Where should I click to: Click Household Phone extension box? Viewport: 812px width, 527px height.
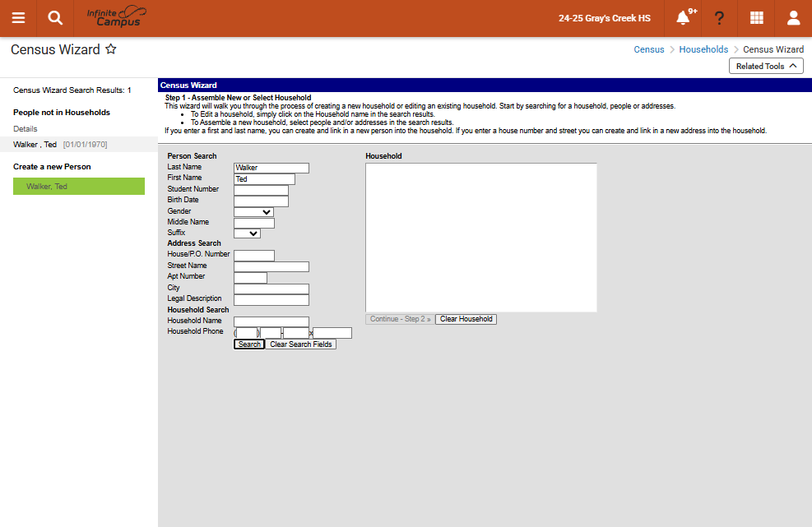(332, 333)
